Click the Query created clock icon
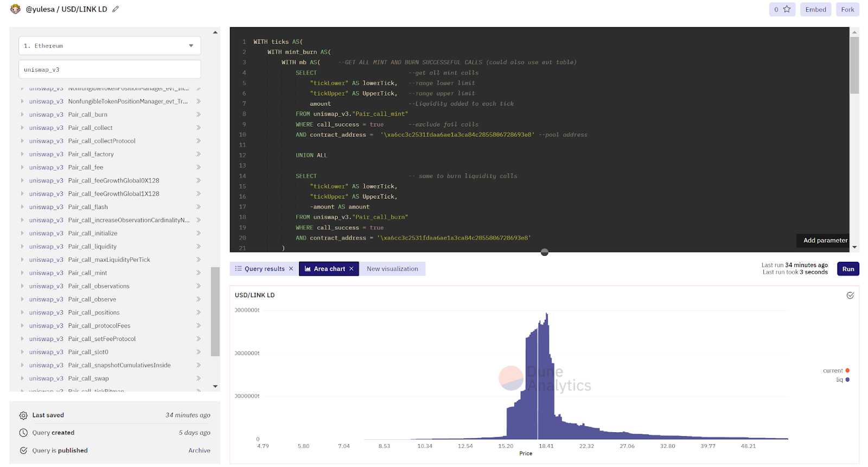868x467 pixels. (x=23, y=433)
